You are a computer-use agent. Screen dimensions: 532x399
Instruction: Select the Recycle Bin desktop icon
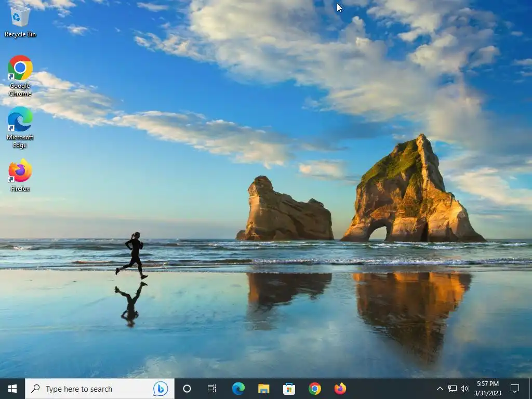tap(20, 21)
